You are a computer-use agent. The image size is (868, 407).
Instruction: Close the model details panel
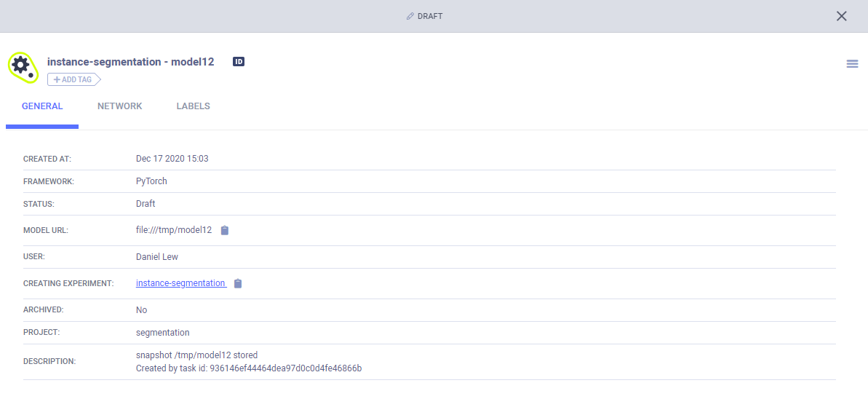click(841, 16)
